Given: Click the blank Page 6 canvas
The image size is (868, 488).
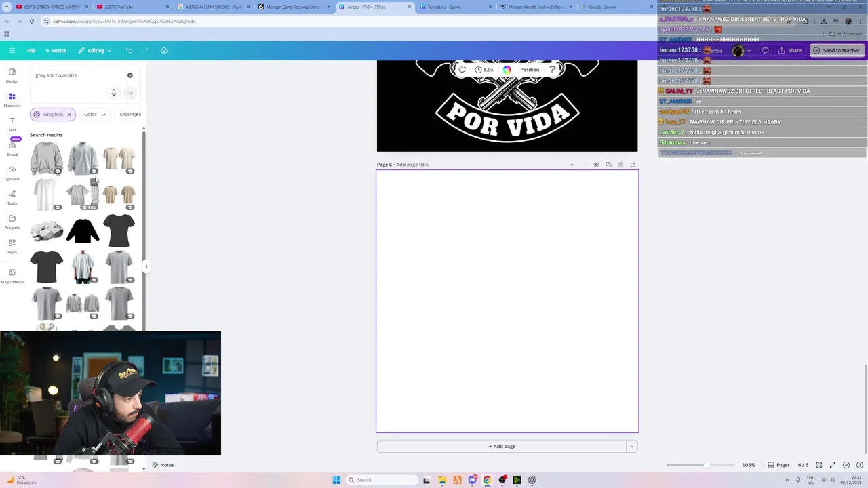Looking at the screenshot, I should pyautogui.click(x=507, y=301).
